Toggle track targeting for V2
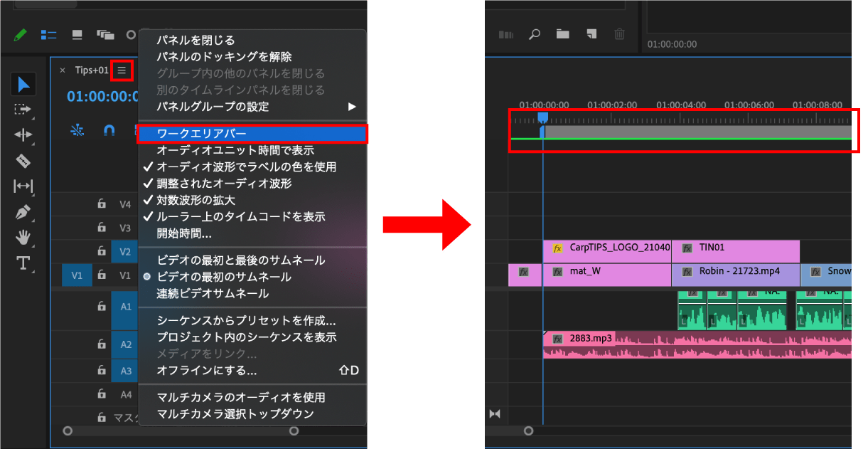Screen dimensions: 868x449 (x=124, y=251)
